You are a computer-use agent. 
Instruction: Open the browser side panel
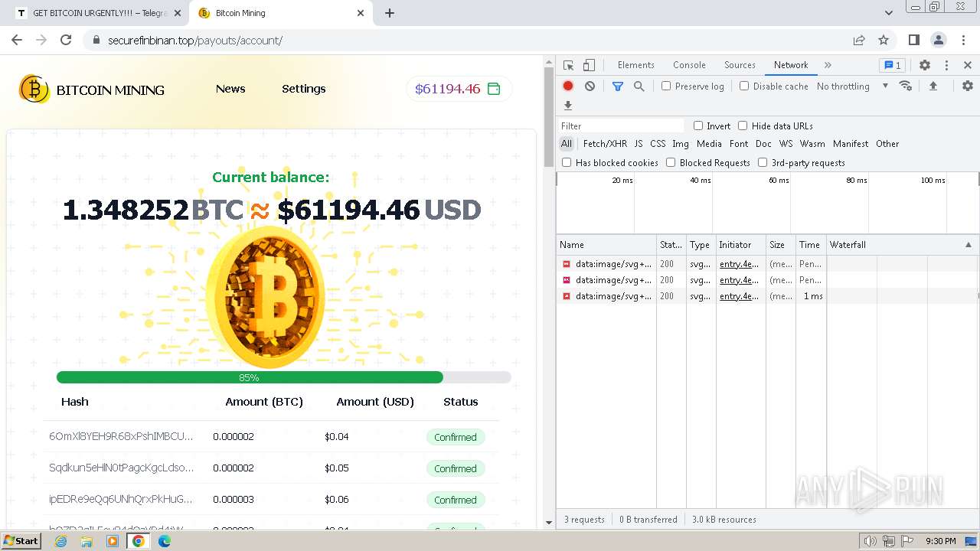pos(913,40)
